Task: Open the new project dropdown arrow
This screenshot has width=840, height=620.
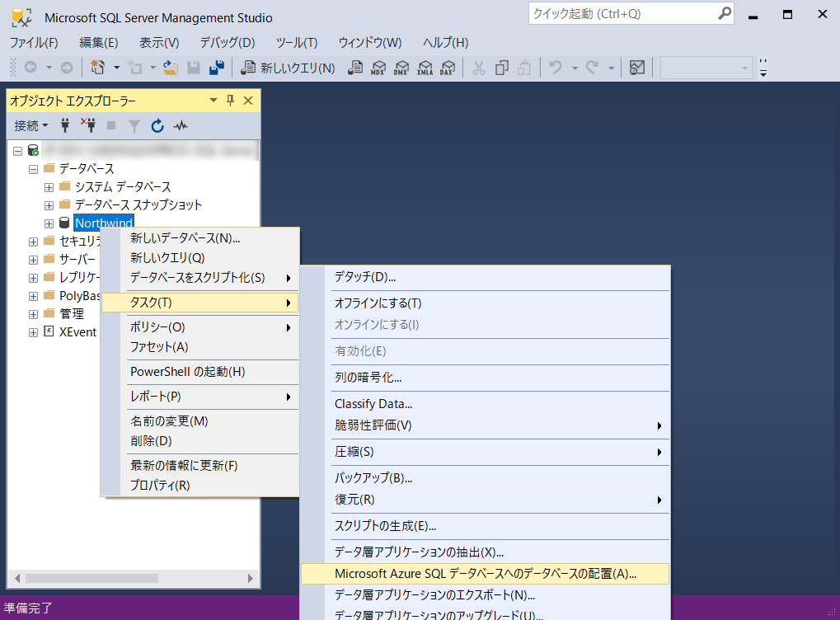Action: [116, 68]
